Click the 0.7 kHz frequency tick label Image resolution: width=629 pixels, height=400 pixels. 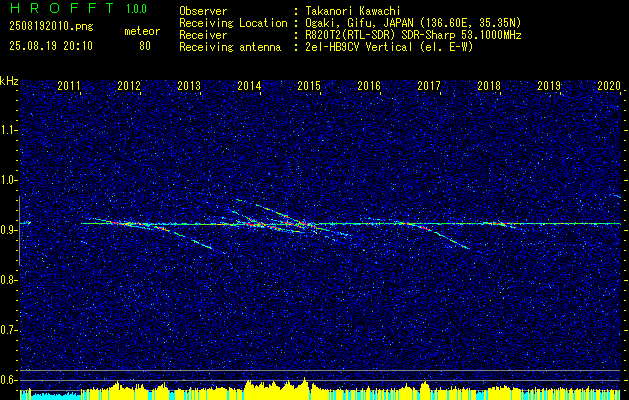[x=8, y=330]
